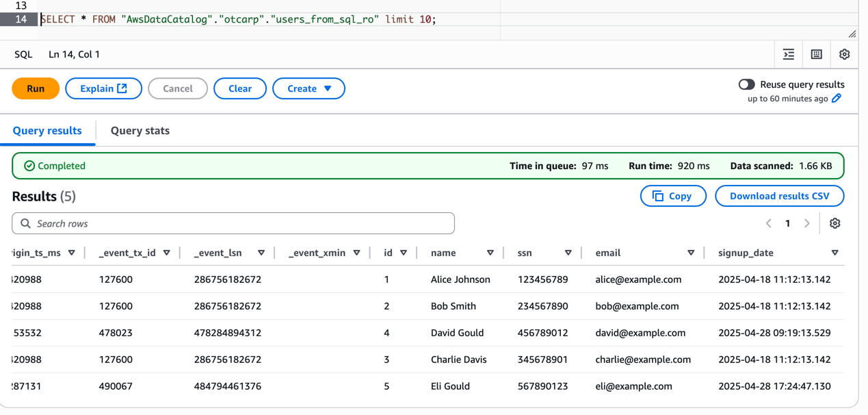868x415 pixels.
Task: Select ssn value 123456789
Action: coord(542,279)
